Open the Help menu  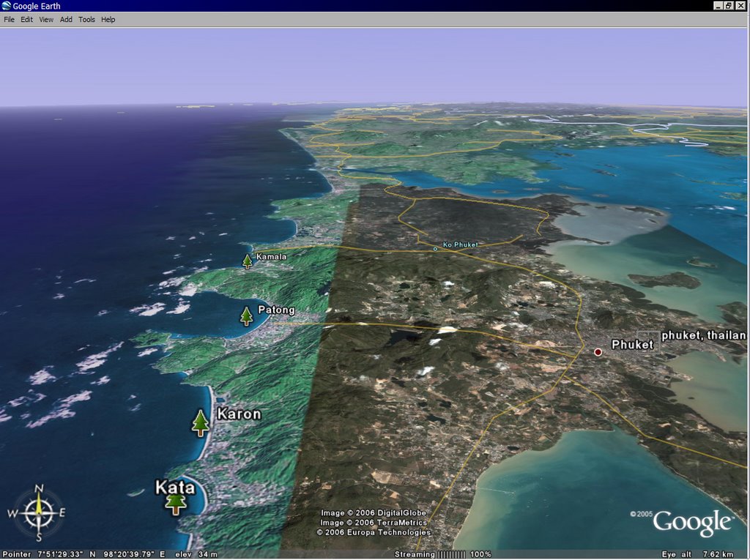point(108,20)
